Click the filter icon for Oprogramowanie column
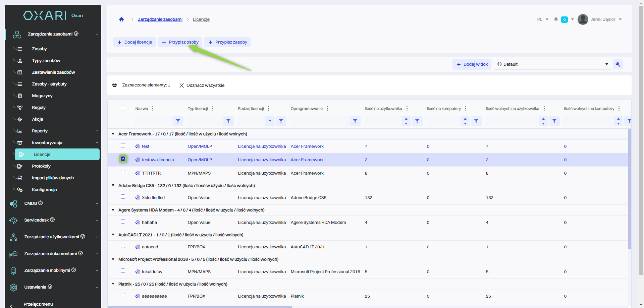The height and width of the screenshot is (308, 644). [x=355, y=121]
